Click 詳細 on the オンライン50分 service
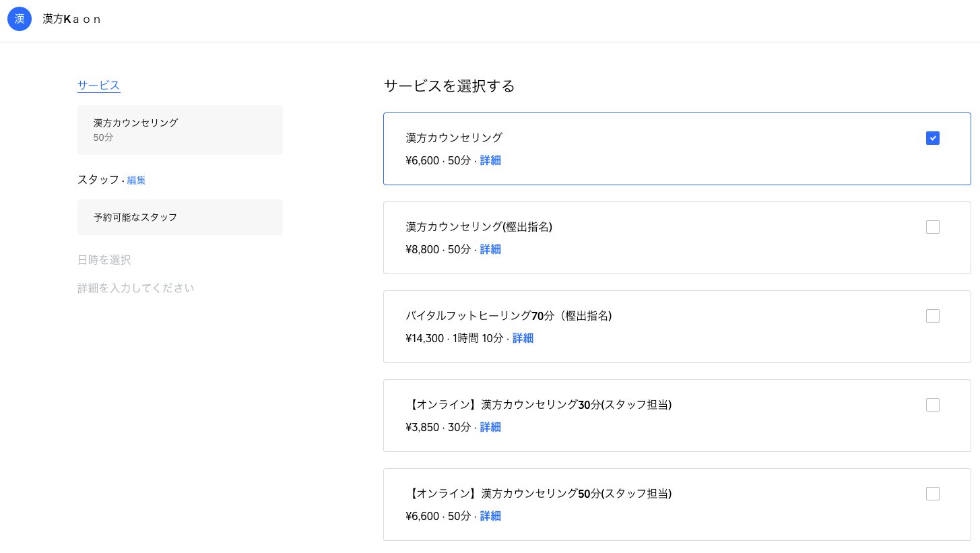 click(490, 516)
